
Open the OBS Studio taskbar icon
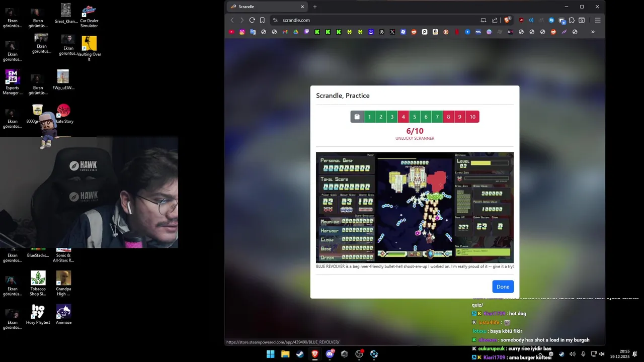click(x=359, y=354)
